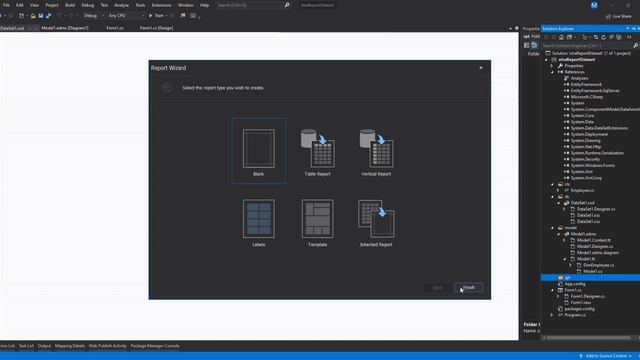This screenshot has width=640, height=360.
Task: Collapse the Model1.tt node
Action: (x=565, y=259)
